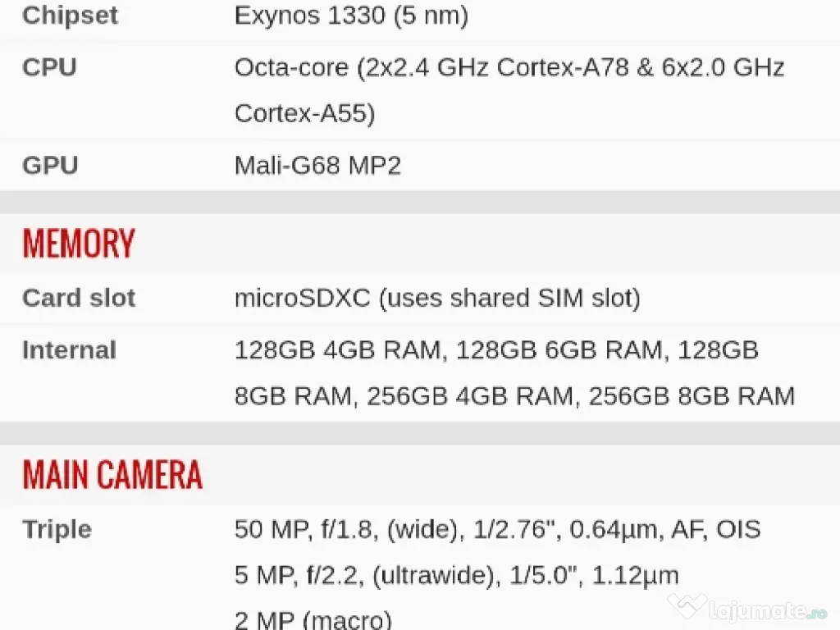Select the Exynos 1330 (5 nm) value
Screen dimensions: 840x630
(x=351, y=16)
